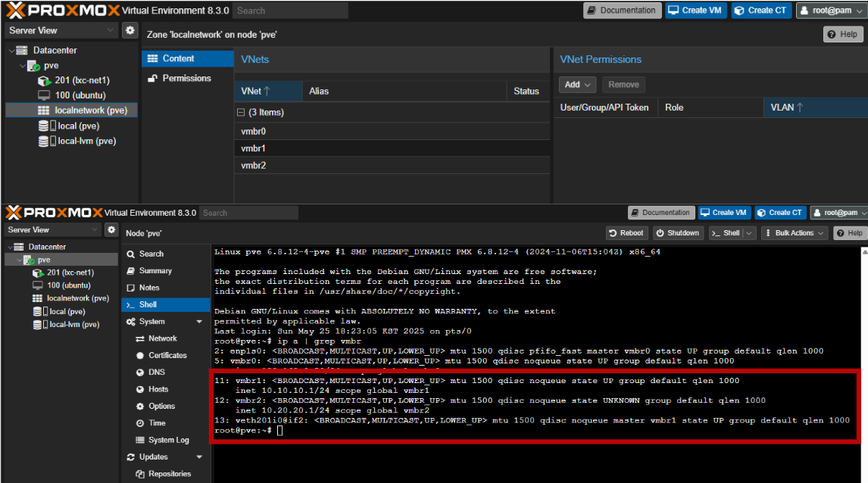Open root@pam user menu in top window
The image size is (868, 483).
[x=832, y=11]
